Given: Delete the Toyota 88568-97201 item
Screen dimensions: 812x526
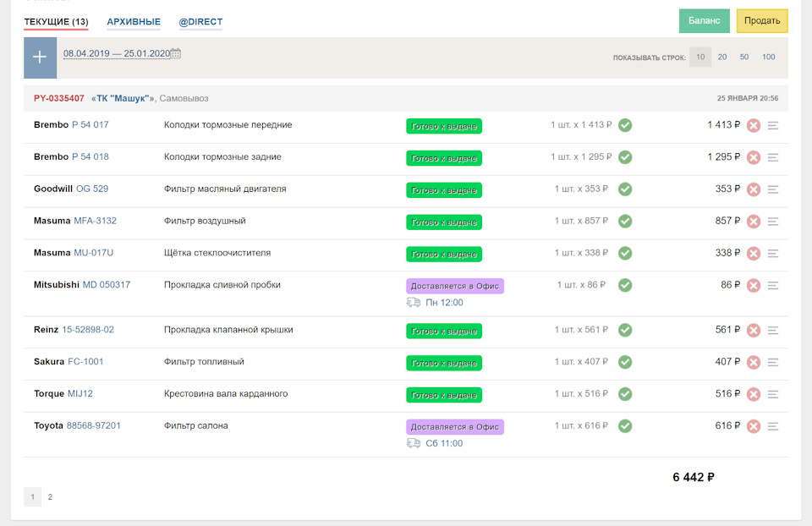Looking at the screenshot, I should (754, 426).
